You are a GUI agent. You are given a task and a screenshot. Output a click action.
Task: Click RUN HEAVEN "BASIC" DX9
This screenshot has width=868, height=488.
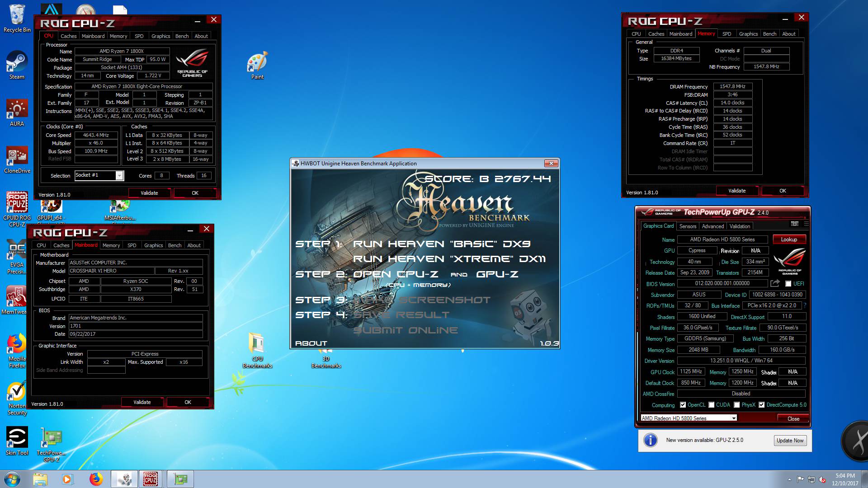tap(441, 244)
